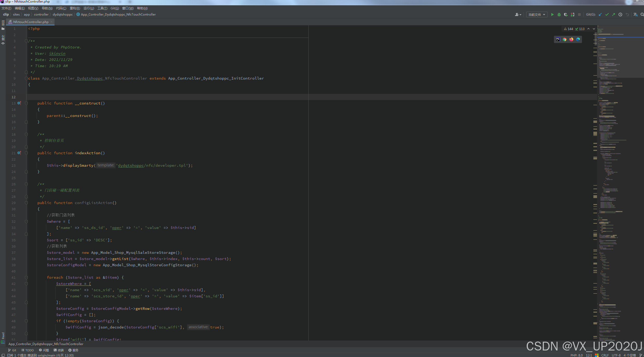Start debugging with the bug icon
Image resolution: width=644 pixels, height=357 pixels.
click(559, 15)
